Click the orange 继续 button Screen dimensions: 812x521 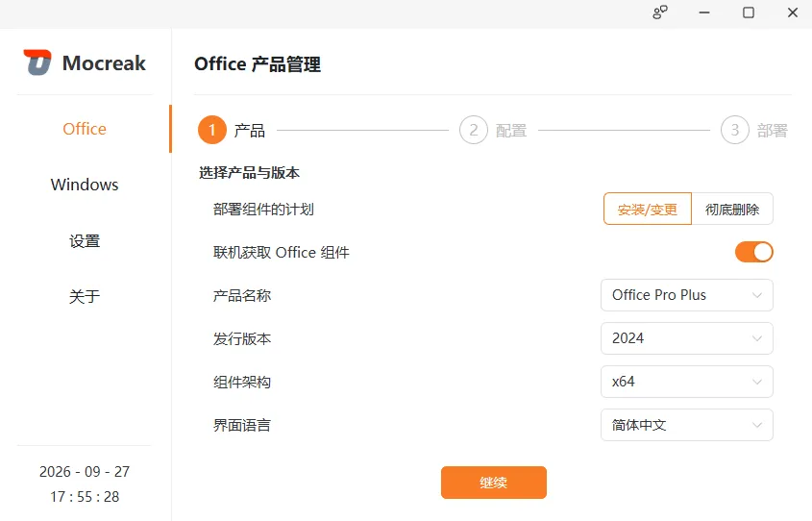494,483
